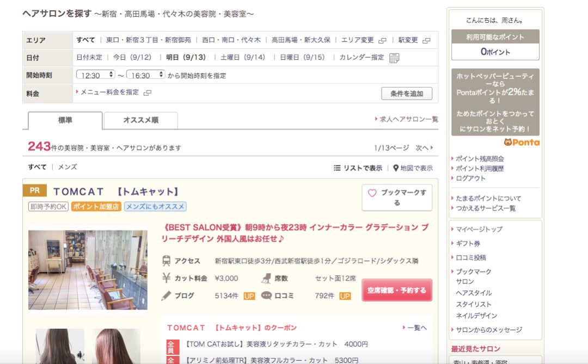This screenshot has width=588, height=364.
Task: Click the list view icon
Action: (337, 168)
